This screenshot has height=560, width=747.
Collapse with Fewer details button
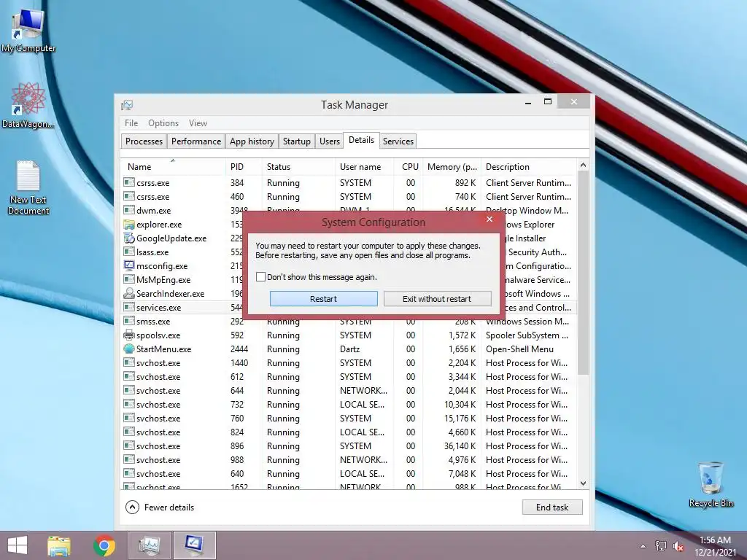(x=160, y=507)
